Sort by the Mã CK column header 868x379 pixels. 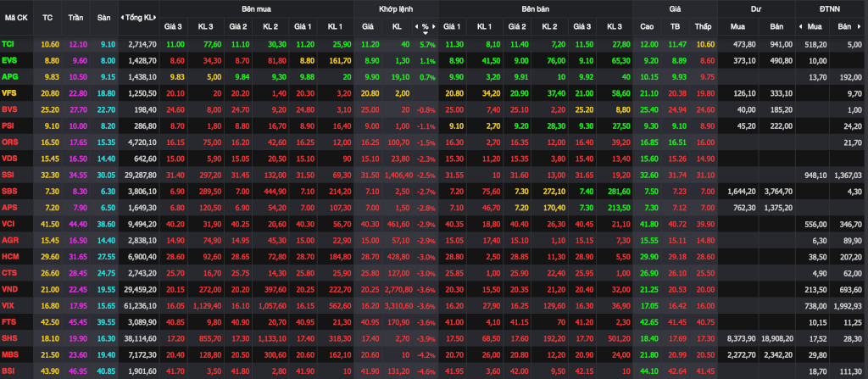coord(16,18)
